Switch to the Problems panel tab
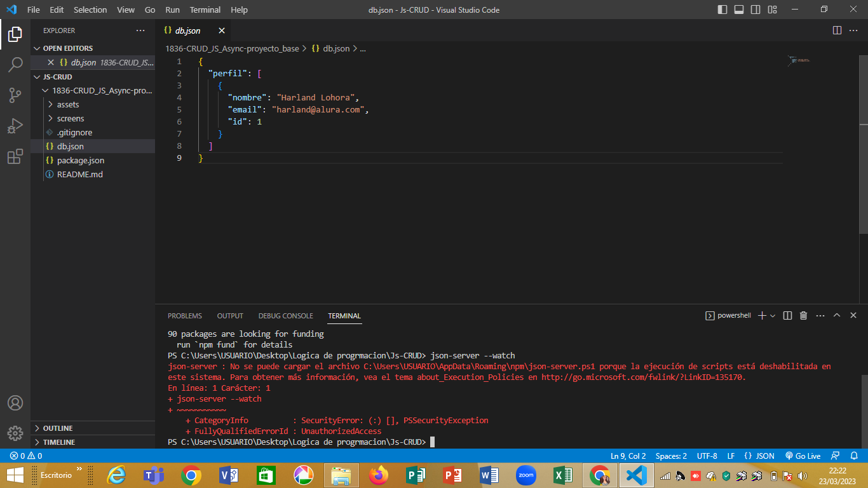Image resolution: width=868 pixels, height=488 pixels. click(x=185, y=316)
